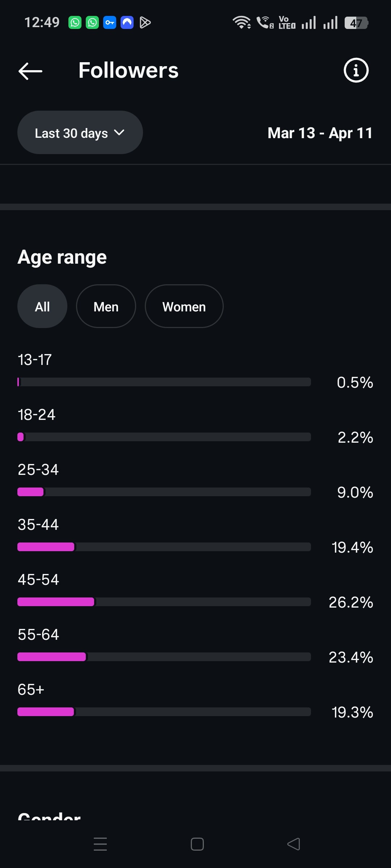391x868 pixels.
Task: Tap the Age range heading
Action: (x=62, y=258)
